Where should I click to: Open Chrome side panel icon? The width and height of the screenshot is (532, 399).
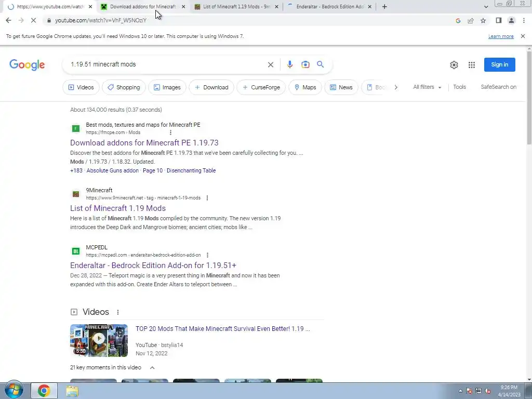[498, 21]
